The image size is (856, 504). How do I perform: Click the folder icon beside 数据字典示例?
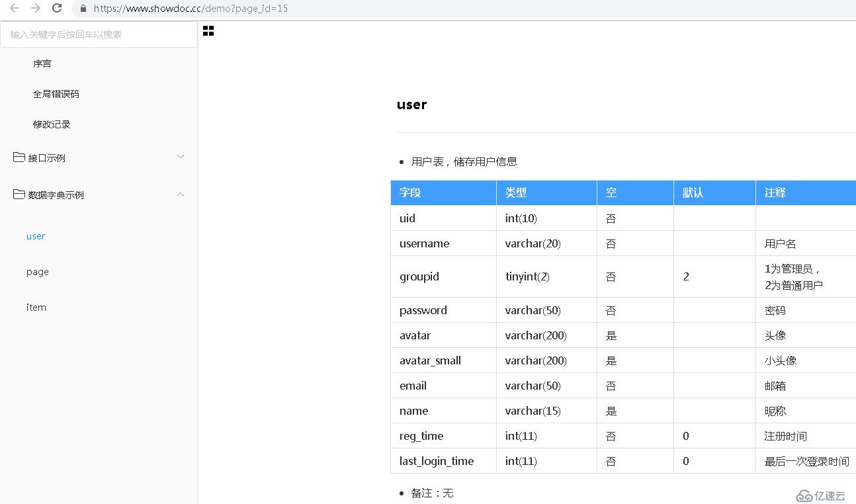19,194
